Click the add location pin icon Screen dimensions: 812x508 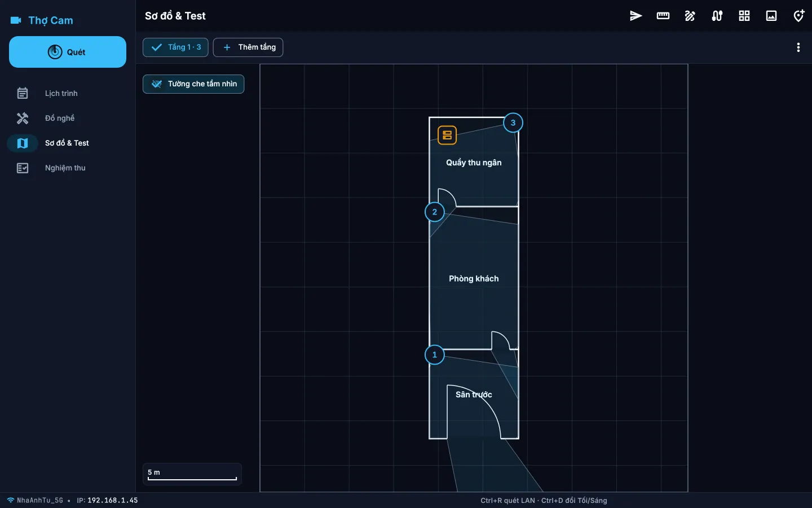point(798,16)
